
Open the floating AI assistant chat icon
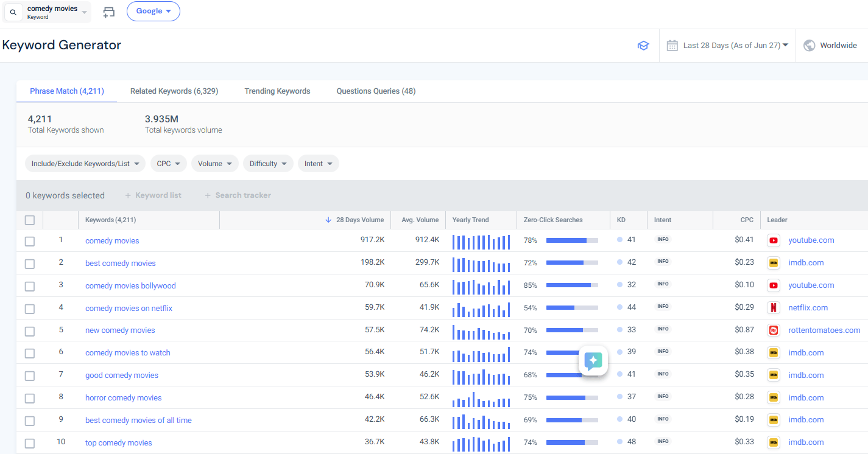593,361
